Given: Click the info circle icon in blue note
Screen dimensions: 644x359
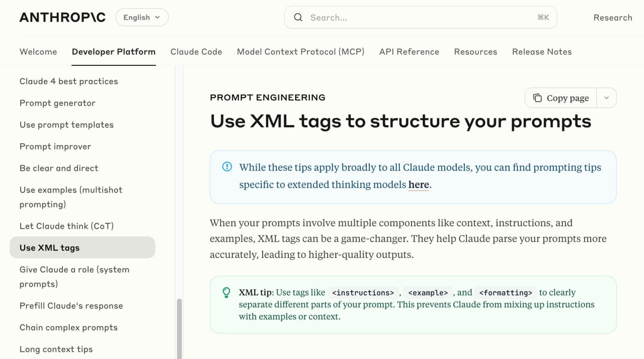Looking at the screenshot, I should [227, 167].
